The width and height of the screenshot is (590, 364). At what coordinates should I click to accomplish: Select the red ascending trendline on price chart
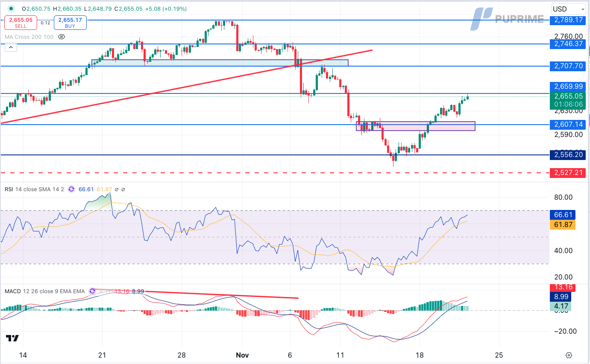pos(186,87)
